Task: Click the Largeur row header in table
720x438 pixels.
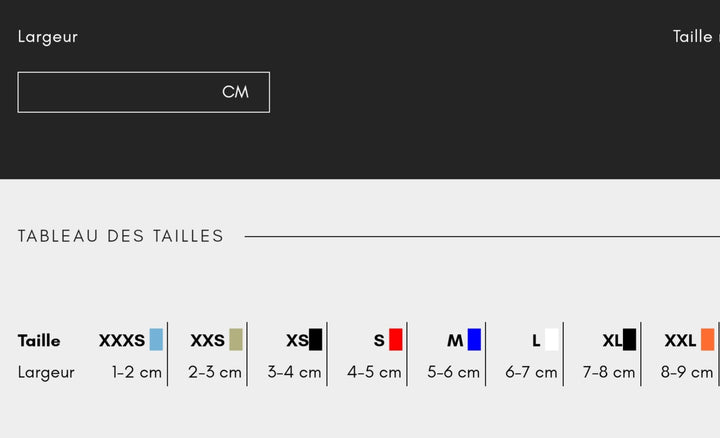Action: [46, 372]
